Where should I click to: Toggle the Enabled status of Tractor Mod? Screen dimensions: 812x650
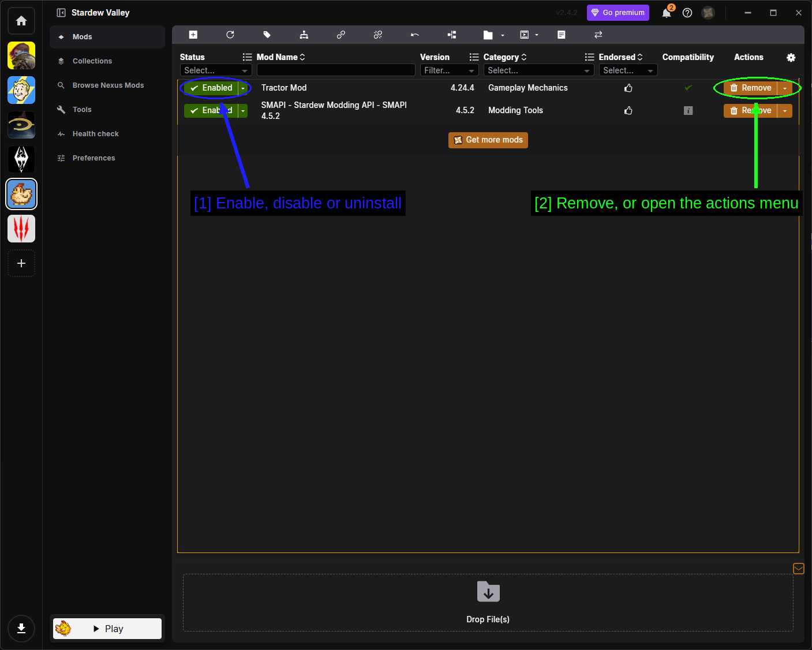pos(211,88)
